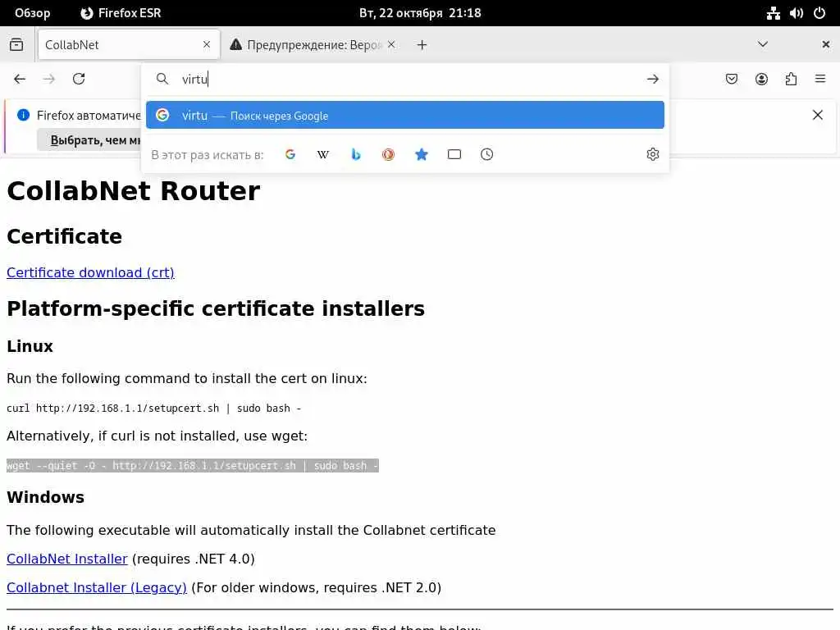Open a new tab with plus button
This screenshot has height=630, width=840.
[x=422, y=45]
